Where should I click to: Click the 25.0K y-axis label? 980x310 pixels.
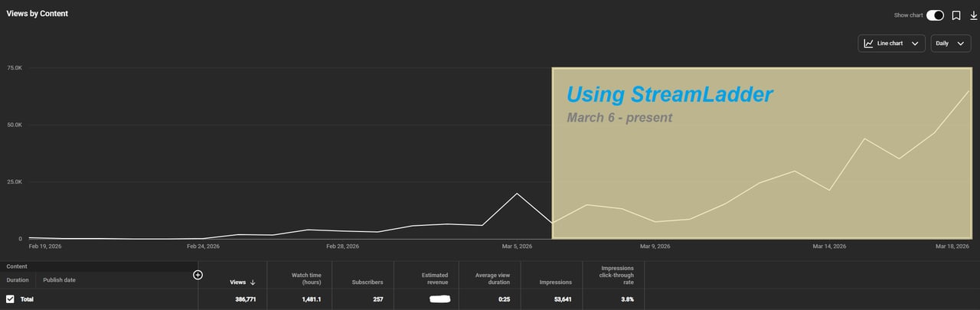tap(14, 182)
